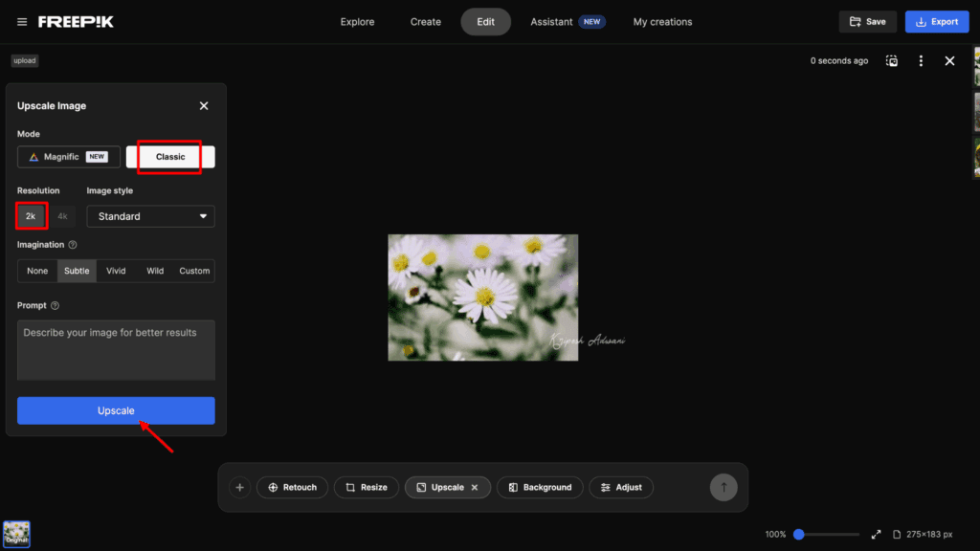
Task: Click the Prompt description text field
Action: [116, 349]
